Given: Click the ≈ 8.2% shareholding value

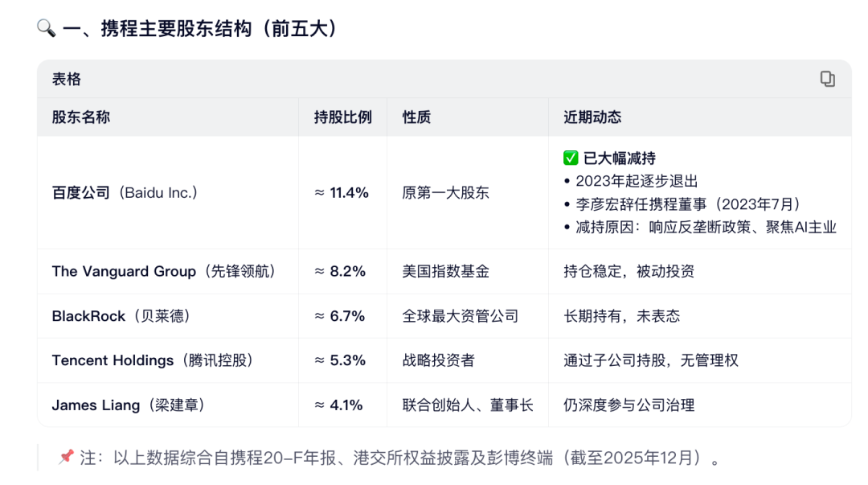Looking at the screenshot, I should pyautogui.click(x=339, y=271).
